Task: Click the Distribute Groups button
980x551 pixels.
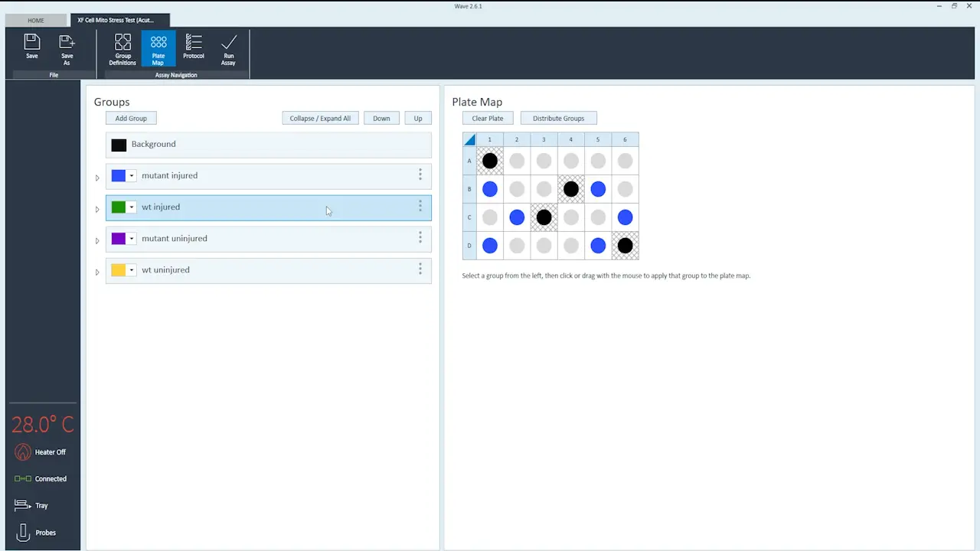Action: [558, 118]
